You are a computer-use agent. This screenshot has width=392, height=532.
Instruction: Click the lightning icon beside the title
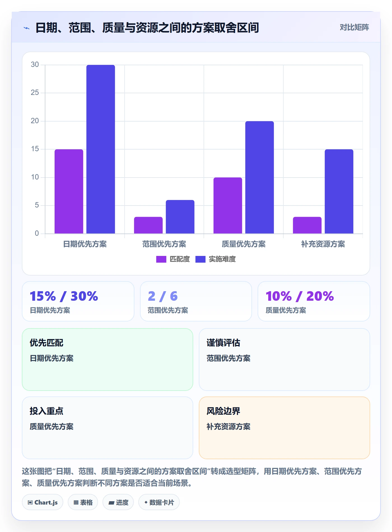(x=27, y=28)
